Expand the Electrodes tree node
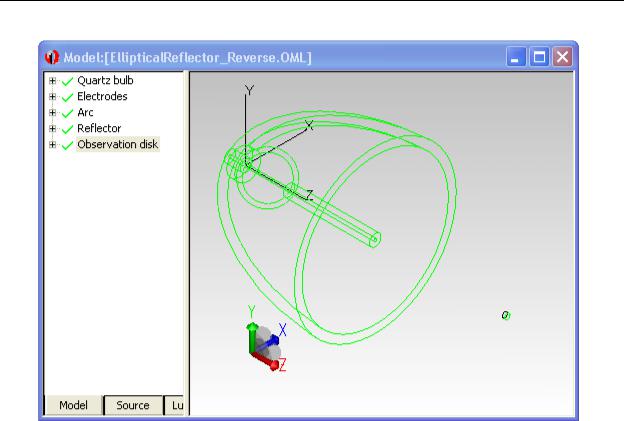Screen dimensions: 624x421 [52, 97]
